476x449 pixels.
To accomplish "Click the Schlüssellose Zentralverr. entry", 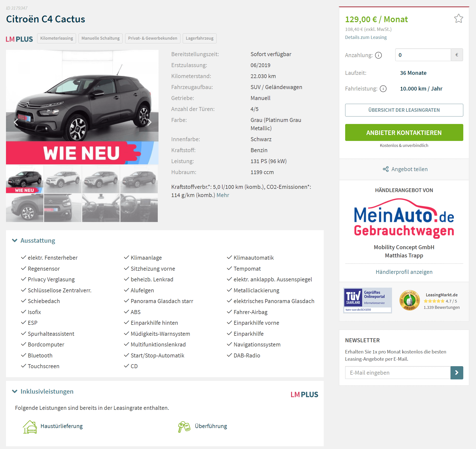I will (60, 290).
